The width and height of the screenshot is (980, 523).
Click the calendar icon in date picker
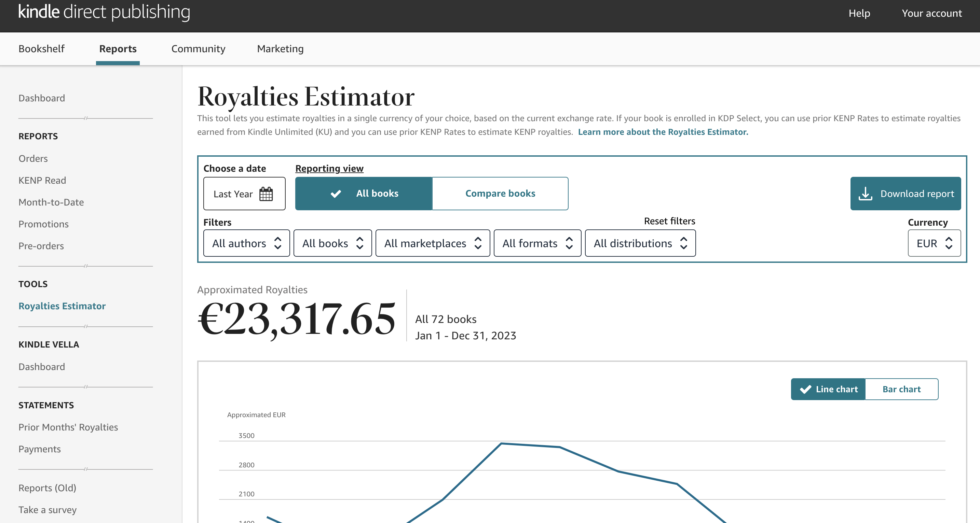[266, 194]
